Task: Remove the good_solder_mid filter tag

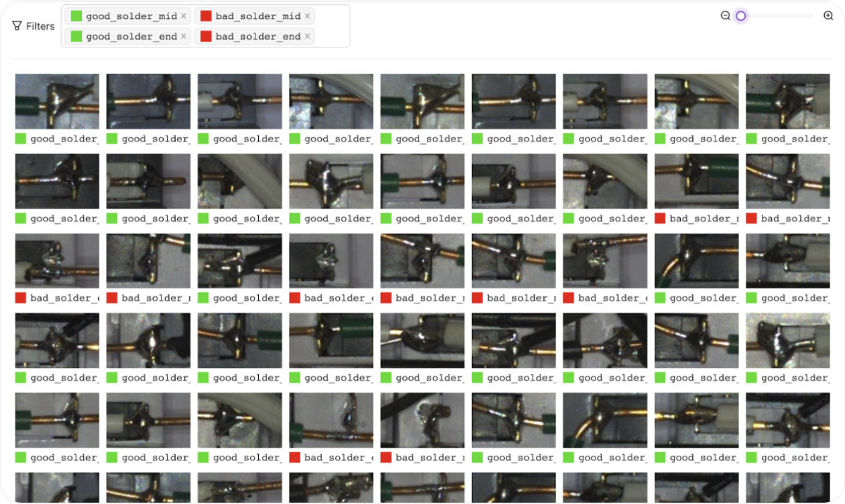Action: pyautogui.click(x=184, y=16)
